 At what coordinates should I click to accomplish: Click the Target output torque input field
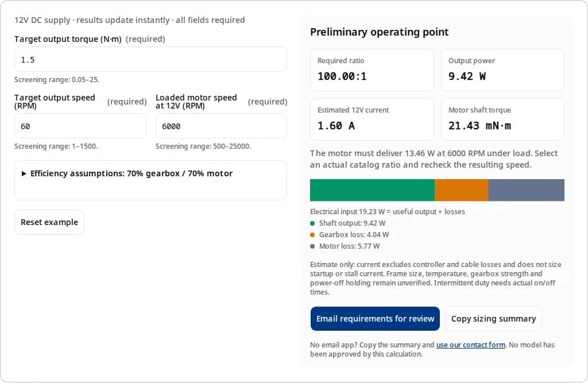pyautogui.click(x=150, y=59)
